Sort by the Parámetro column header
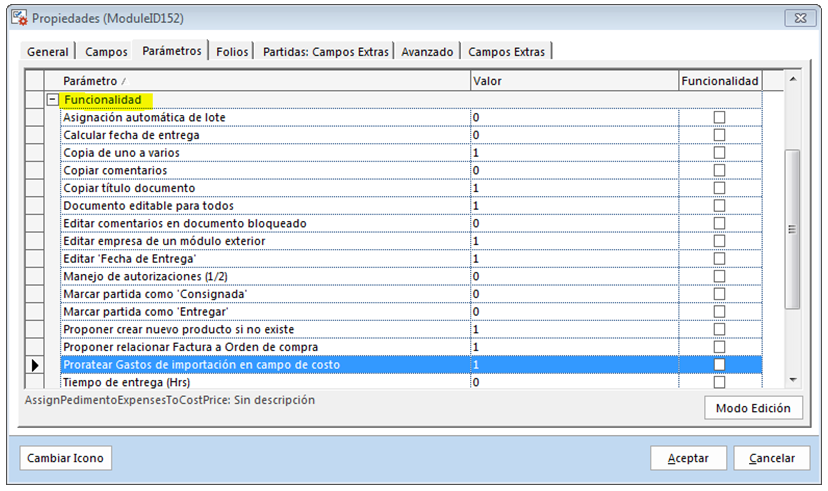 point(260,80)
